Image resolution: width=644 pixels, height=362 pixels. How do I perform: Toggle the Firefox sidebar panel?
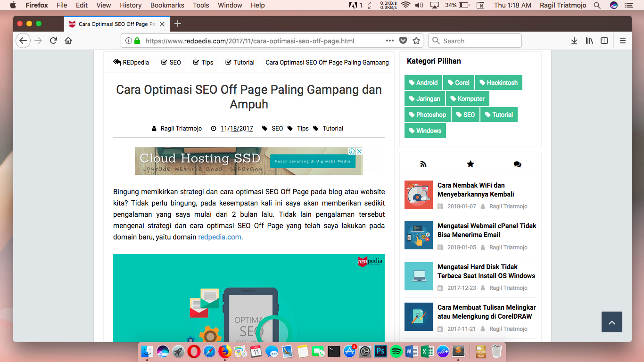click(x=604, y=41)
